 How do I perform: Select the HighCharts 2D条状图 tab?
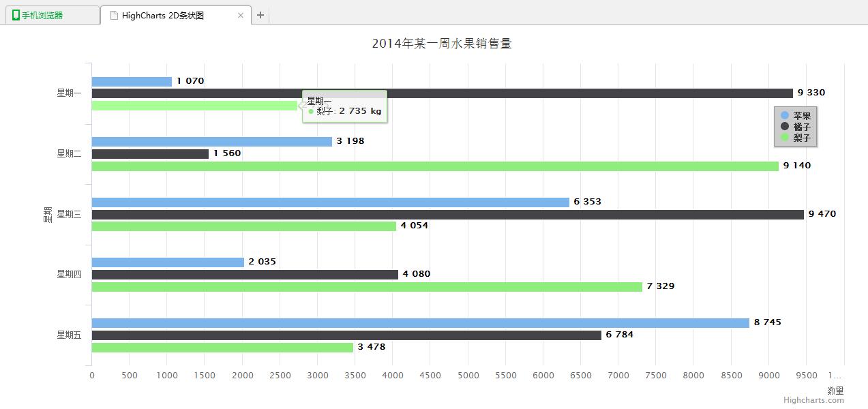[164, 15]
